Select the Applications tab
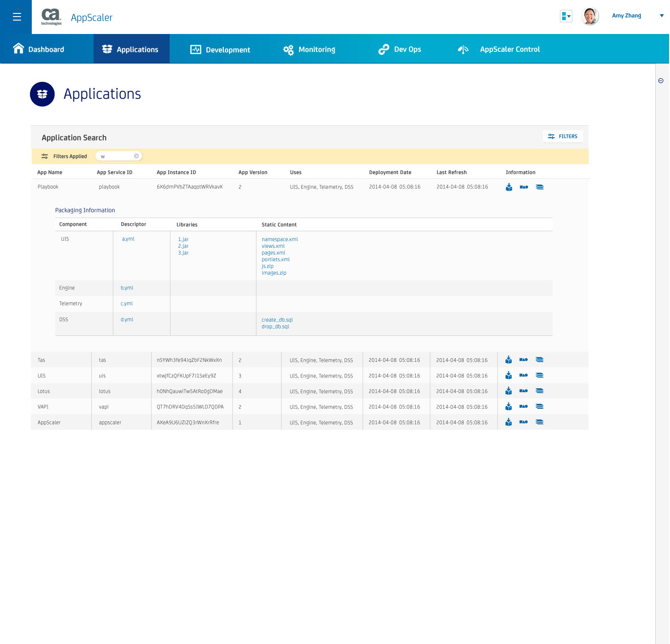 tap(131, 49)
